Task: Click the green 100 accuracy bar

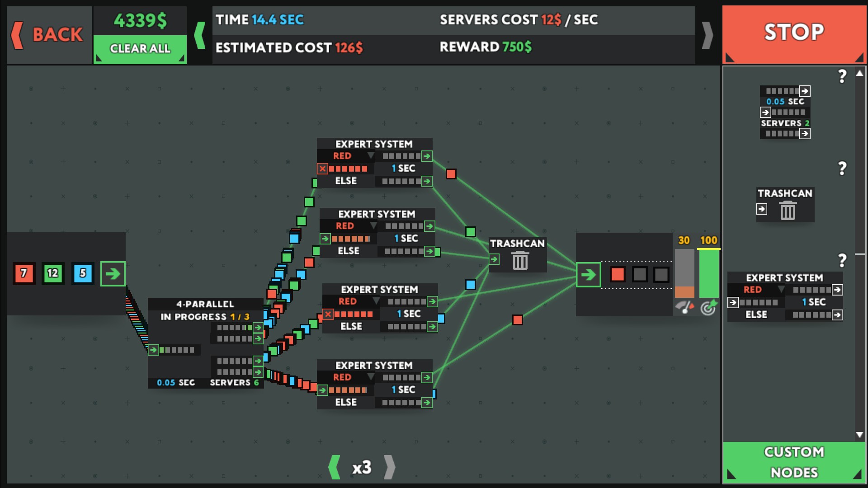Action: pos(708,273)
